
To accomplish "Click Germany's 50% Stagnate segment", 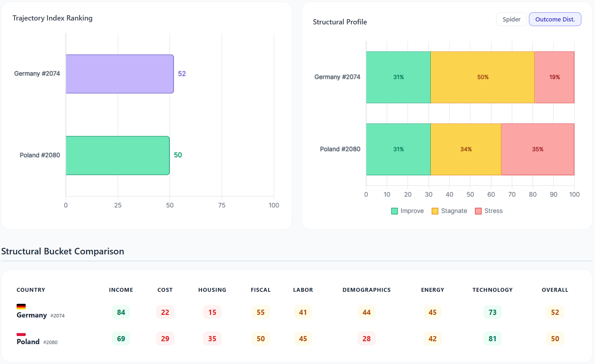I will (x=482, y=77).
